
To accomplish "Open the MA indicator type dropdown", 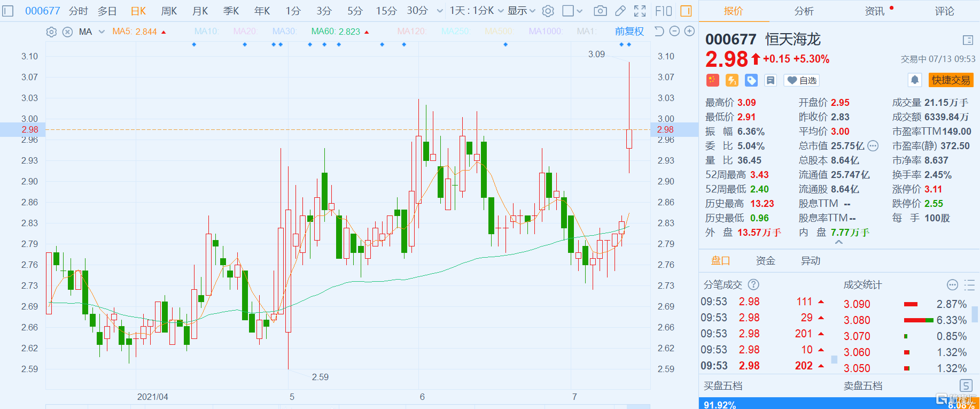I will pyautogui.click(x=102, y=32).
